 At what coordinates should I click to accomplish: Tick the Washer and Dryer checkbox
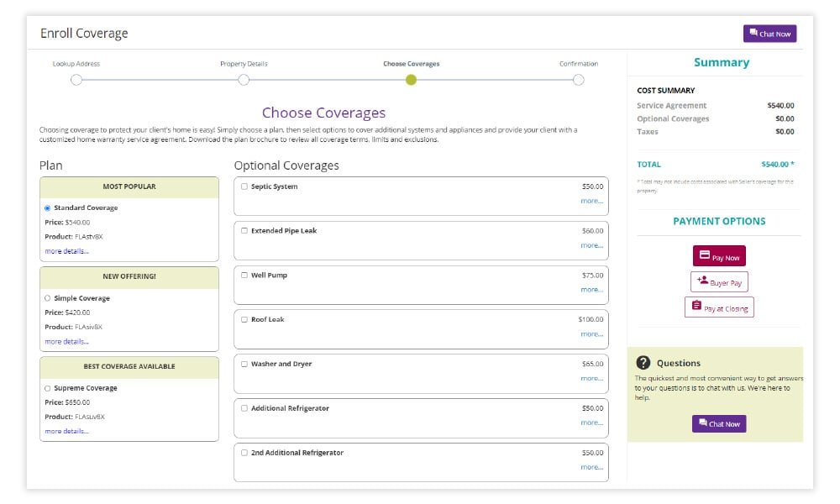pyautogui.click(x=244, y=364)
